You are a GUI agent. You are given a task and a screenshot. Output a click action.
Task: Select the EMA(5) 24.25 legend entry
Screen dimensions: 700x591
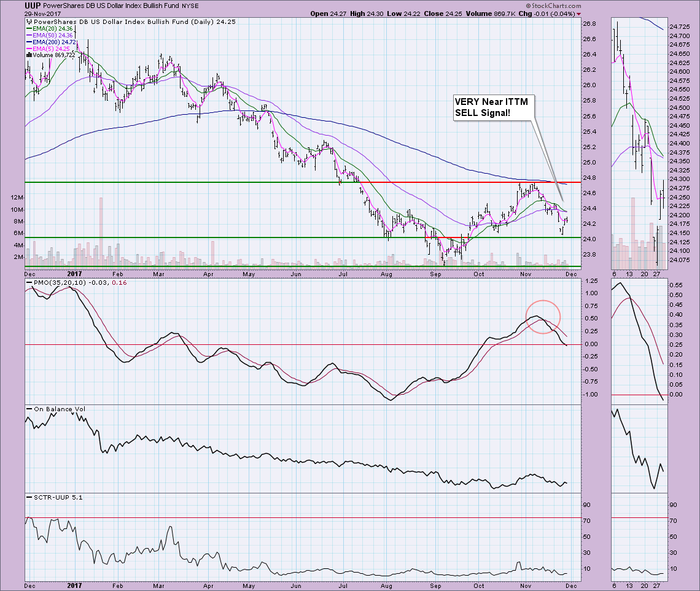[52, 48]
